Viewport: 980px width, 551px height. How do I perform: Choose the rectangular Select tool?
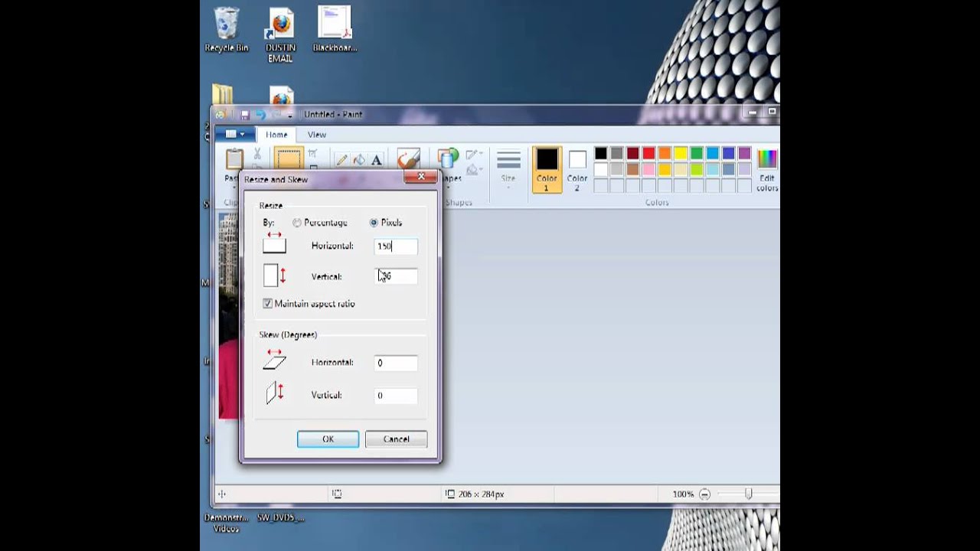[x=289, y=159]
